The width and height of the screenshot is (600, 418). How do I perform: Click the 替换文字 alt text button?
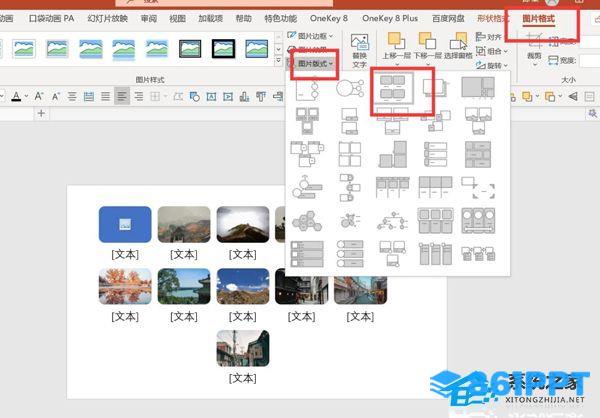[360, 51]
